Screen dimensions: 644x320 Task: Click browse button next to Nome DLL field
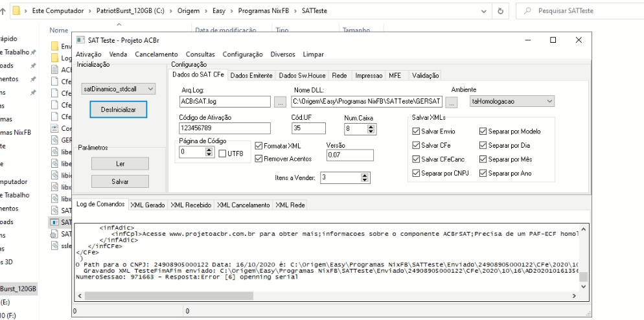tap(452, 102)
